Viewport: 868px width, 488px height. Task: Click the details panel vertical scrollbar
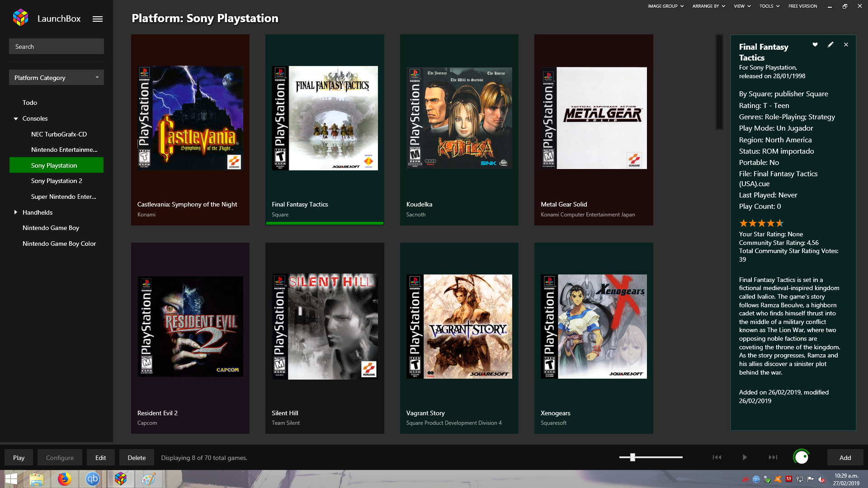719,82
